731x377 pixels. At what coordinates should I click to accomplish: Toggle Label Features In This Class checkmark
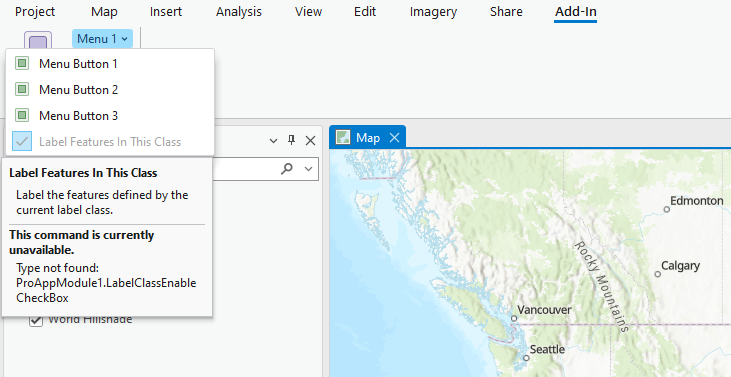click(x=22, y=141)
